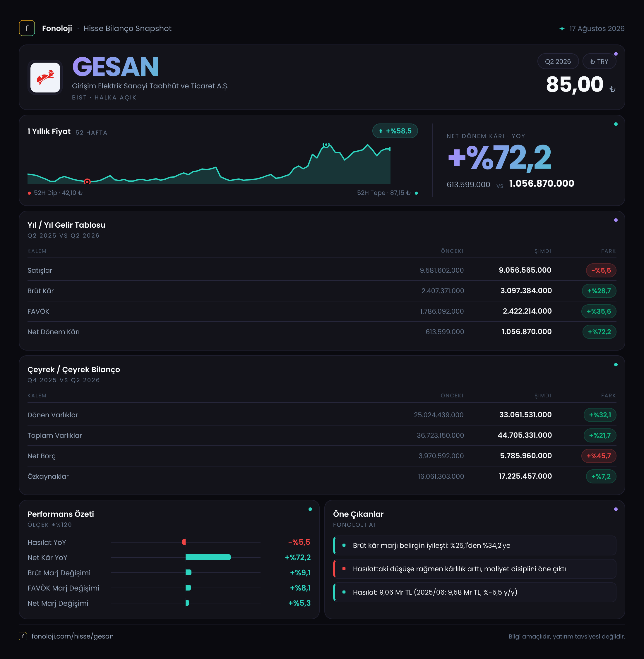Select the Q2 2026 period pill

[x=558, y=61]
